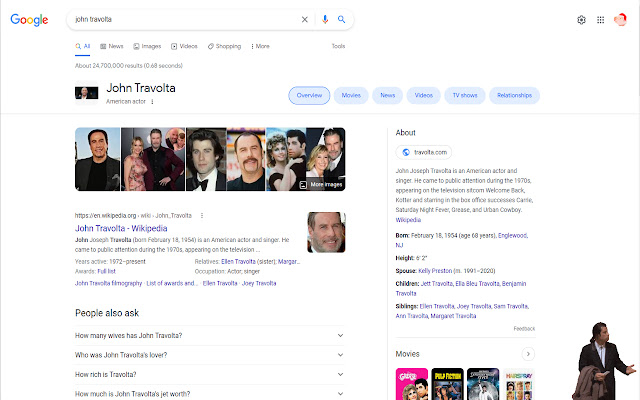
Task: Select the Relationships chip
Action: point(514,96)
